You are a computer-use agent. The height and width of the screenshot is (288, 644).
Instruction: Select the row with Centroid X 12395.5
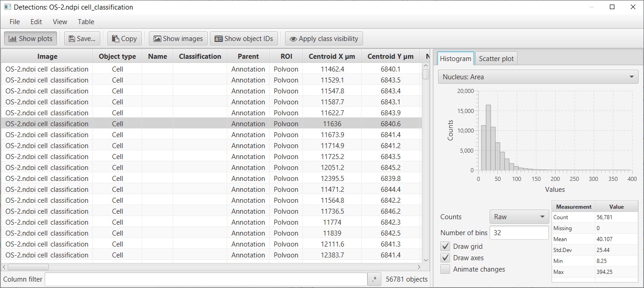pos(211,179)
